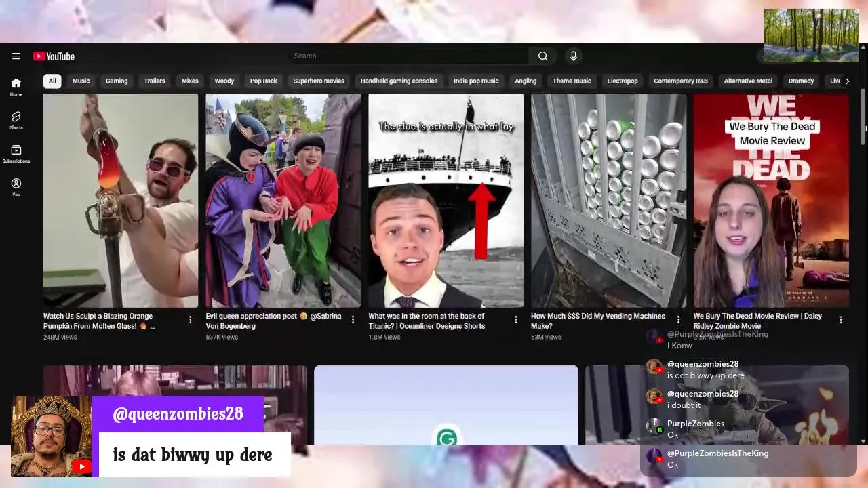The image size is (868, 488).
Task: Click the search magnifier button
Action: (x=542, y=56)
